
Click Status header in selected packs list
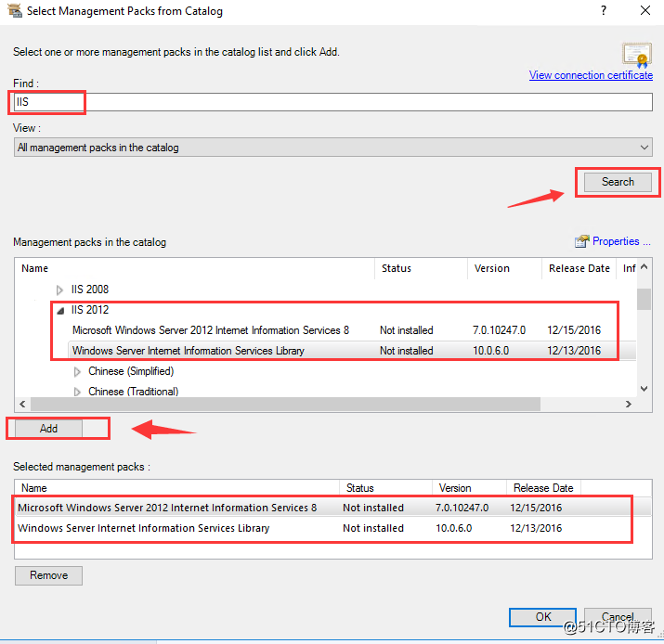click(385, 488)
